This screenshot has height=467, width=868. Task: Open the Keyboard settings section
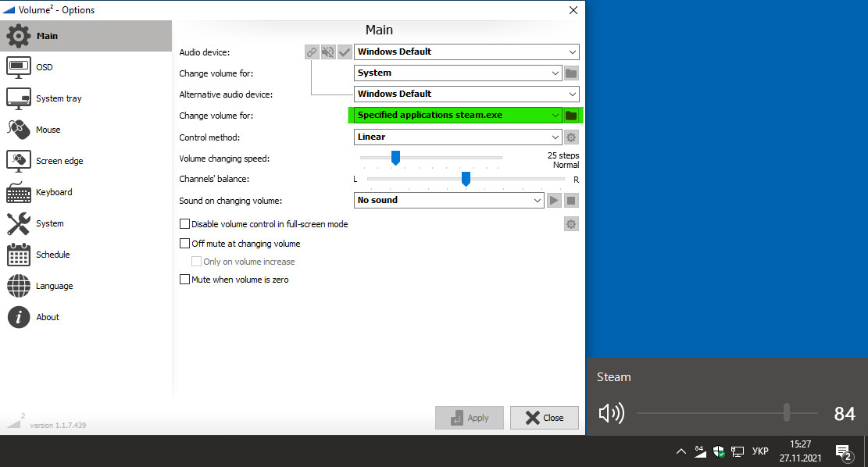[x=53, y=192]
